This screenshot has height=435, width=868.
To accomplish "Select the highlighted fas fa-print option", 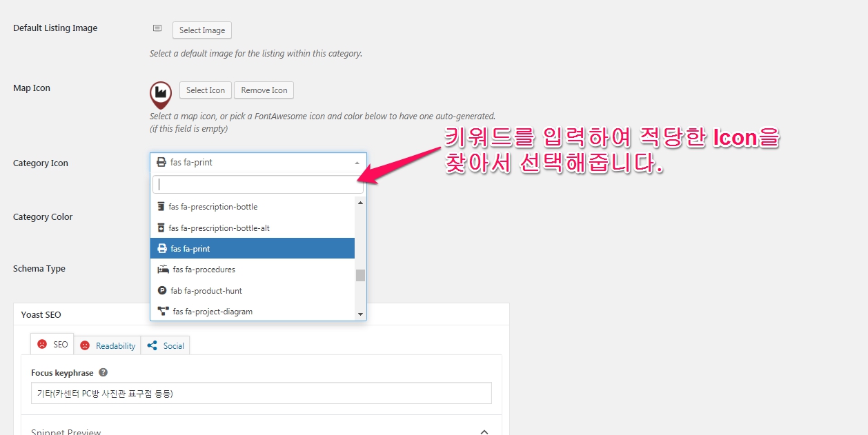I will pos(253,249).
